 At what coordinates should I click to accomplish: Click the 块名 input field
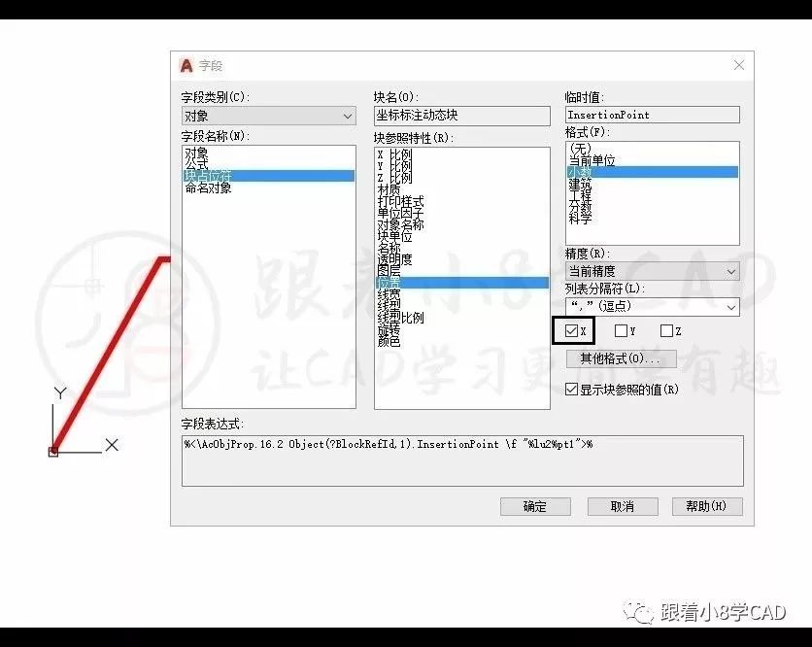coord(462,116)
